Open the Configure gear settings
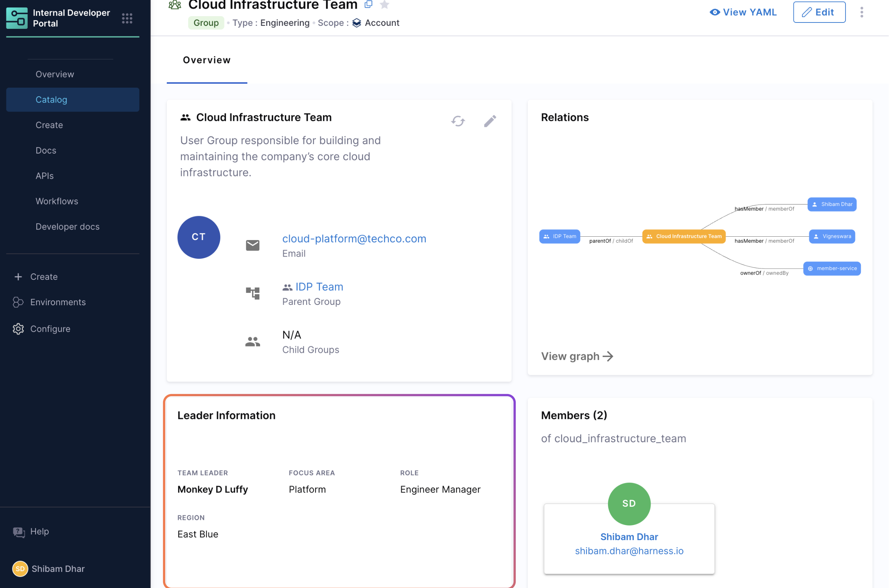 42,329
